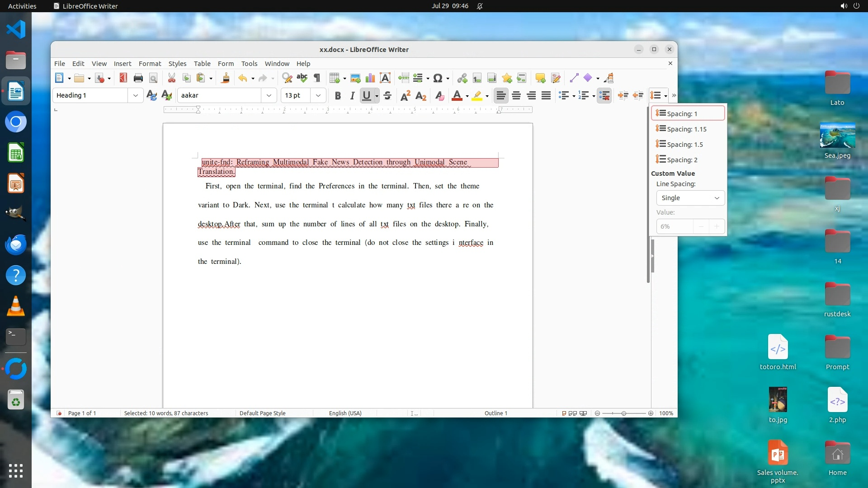The height and width of the screenshot is (488, 868).
Task: Open the Line Spacing Single combo box
Action: [x=690, y=198]
